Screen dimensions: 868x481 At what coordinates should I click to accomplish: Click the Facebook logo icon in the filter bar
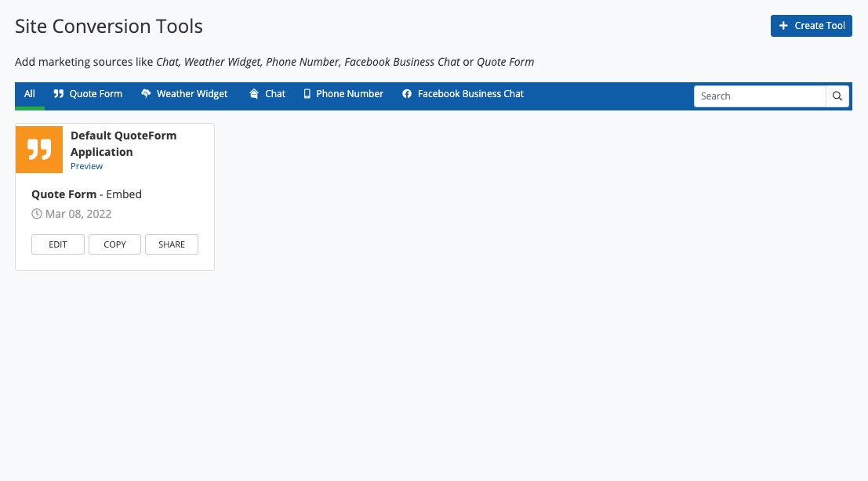407,94
